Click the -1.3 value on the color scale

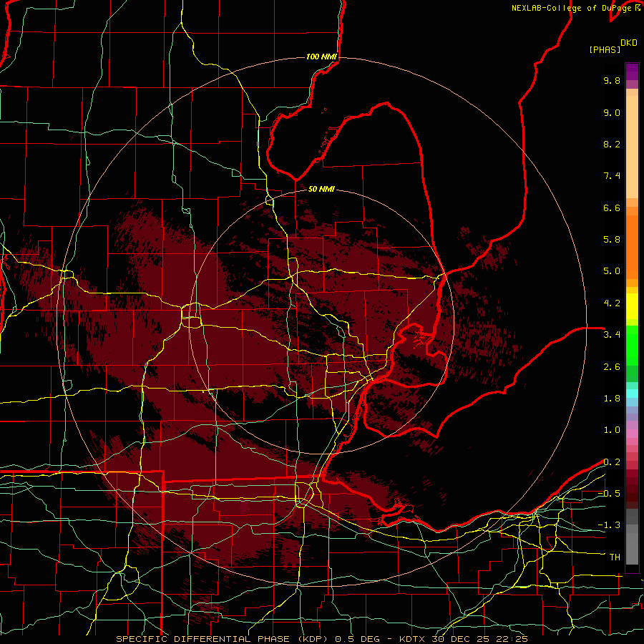[609, 525]
